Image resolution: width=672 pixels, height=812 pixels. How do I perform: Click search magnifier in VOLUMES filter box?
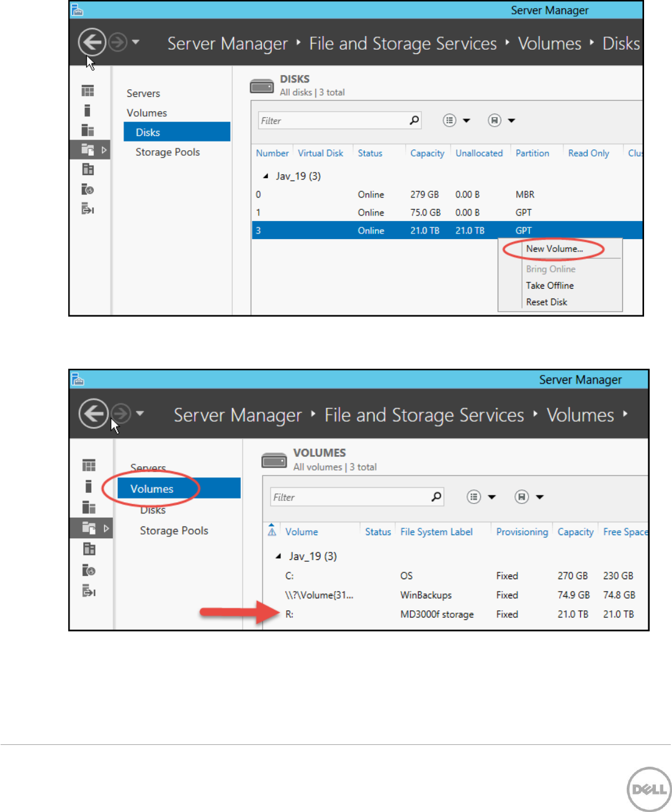437,497
